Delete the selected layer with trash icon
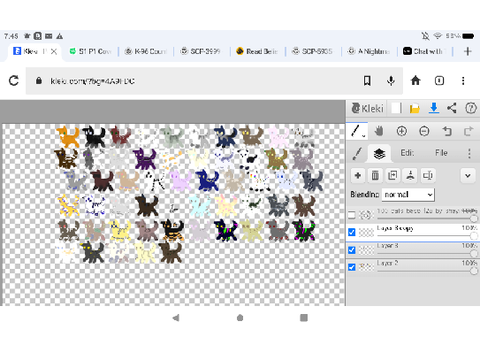 coord(375,175)
